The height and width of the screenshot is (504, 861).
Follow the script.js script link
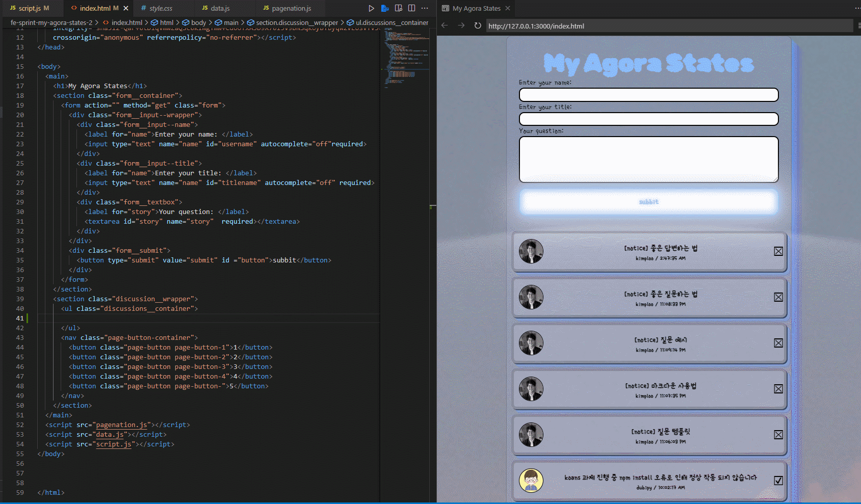(x=114, y=444)
